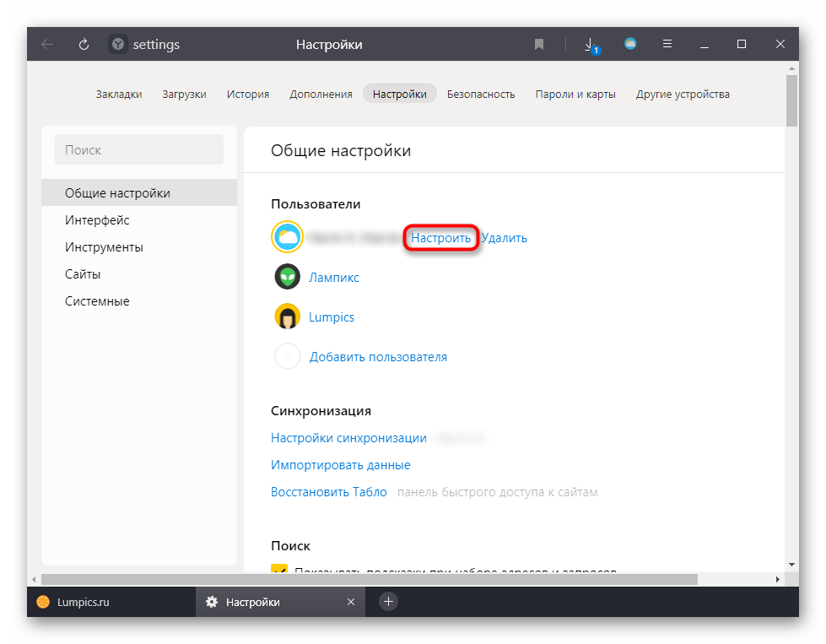Click Добавить пользователя link
The height and width of the screenshot is (644, 826).
[378, 356]
